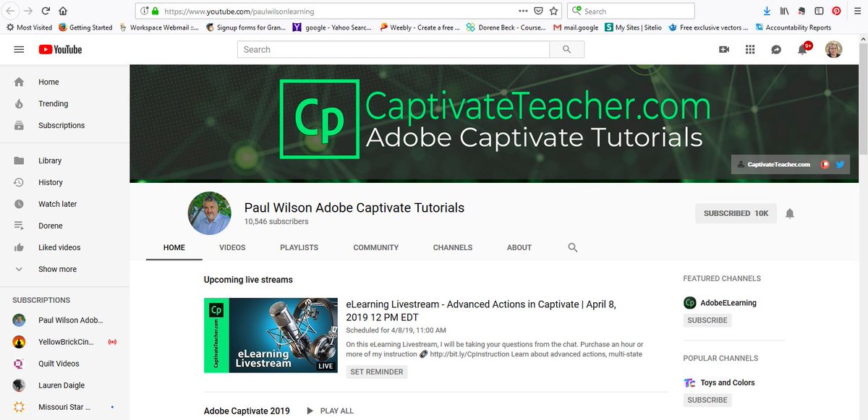Toggle Firefox sidebar icon

tap(819, 11)
